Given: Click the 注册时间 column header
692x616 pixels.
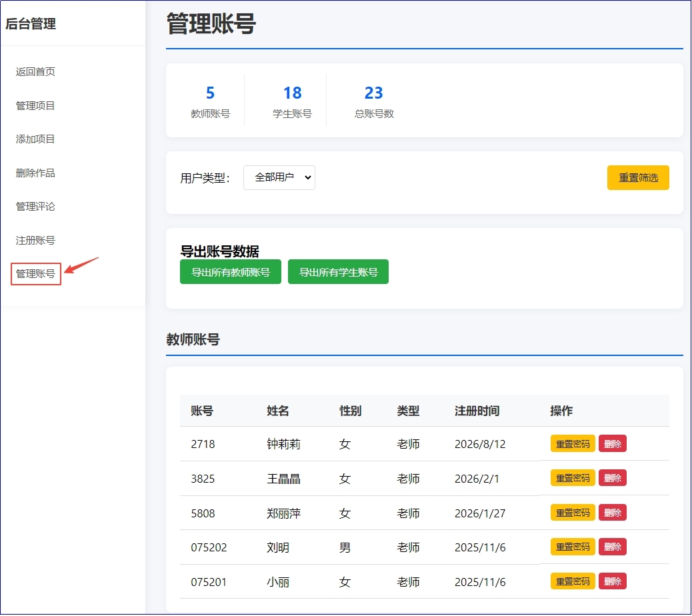Looking at the screenshot, I should click(477, 411).
